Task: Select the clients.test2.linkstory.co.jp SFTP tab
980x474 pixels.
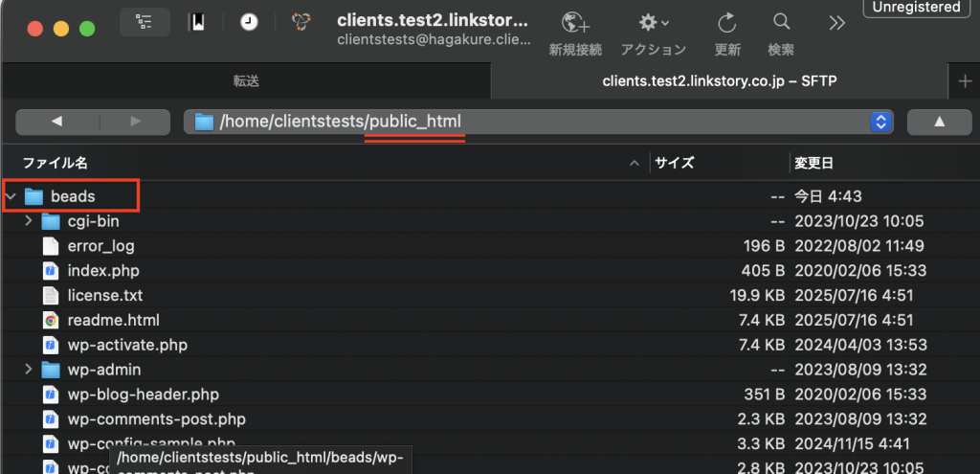Action: 720,81
